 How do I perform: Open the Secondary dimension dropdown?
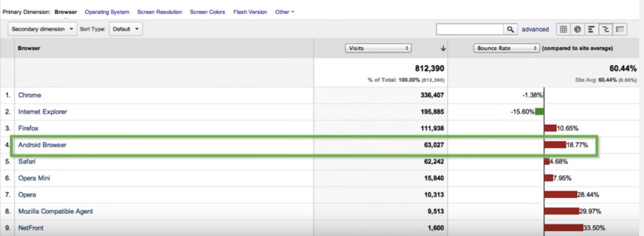pyautogui.click(x=42, y=29)
